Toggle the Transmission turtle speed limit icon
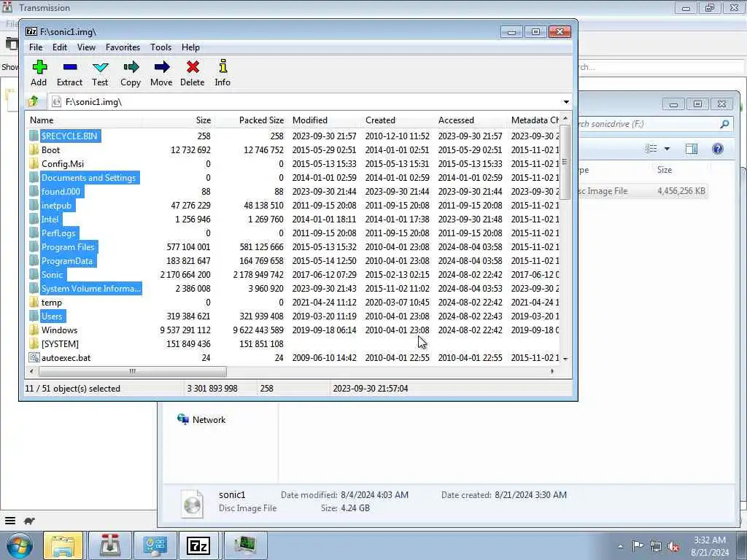Viewport: 747px width, 560px height. 29,521
